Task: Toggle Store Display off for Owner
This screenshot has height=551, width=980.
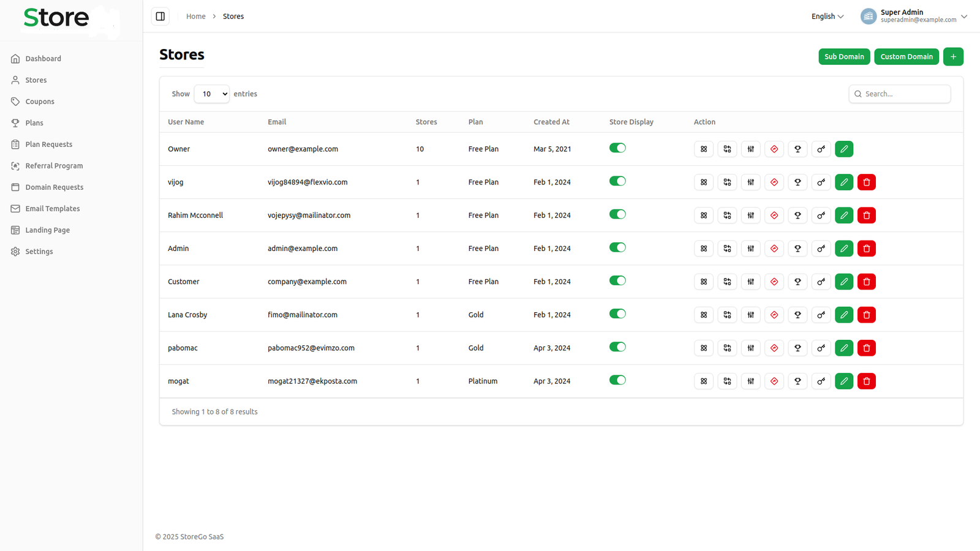Action: coord(617,148)
